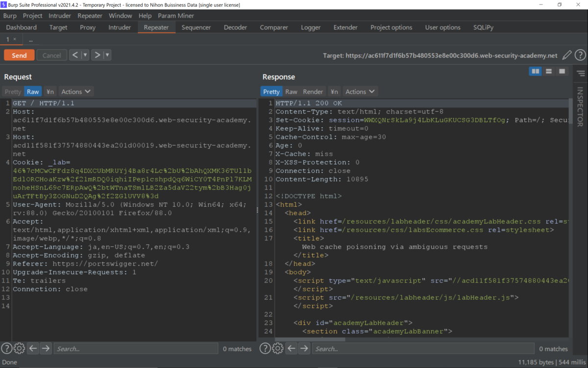Open the Repeater help question mark icon

pyautogui.click(x=580, y=55)
